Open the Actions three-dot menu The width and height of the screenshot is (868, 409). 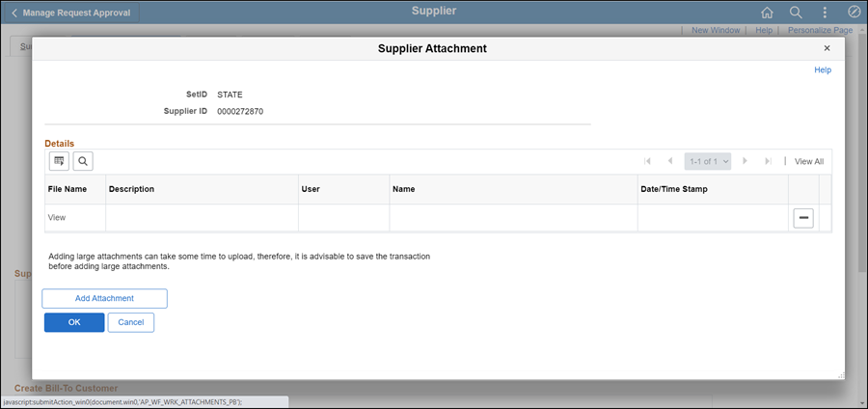(825, 13)
